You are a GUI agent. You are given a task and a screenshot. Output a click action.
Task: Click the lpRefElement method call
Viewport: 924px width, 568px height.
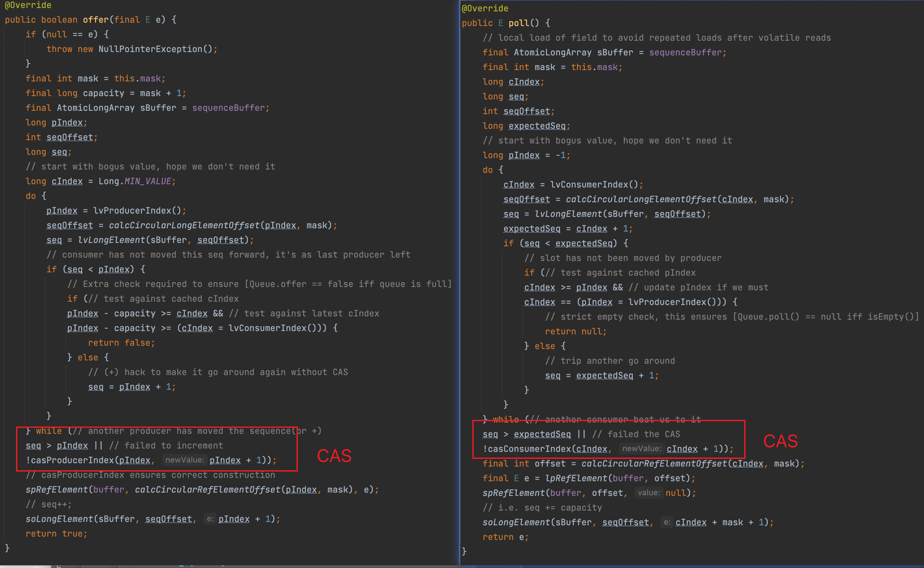tap(576, 478)
